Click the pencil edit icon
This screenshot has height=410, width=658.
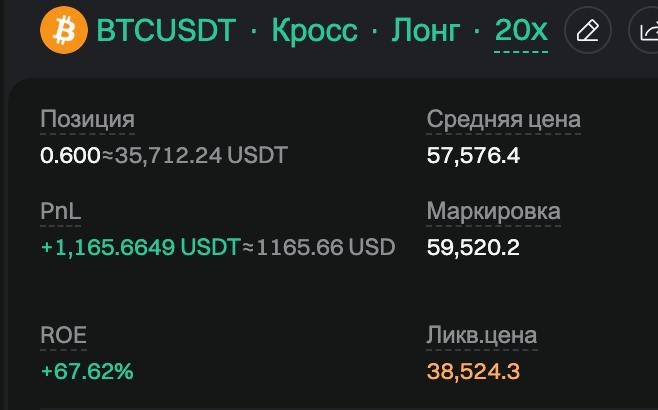click(588, 32)
